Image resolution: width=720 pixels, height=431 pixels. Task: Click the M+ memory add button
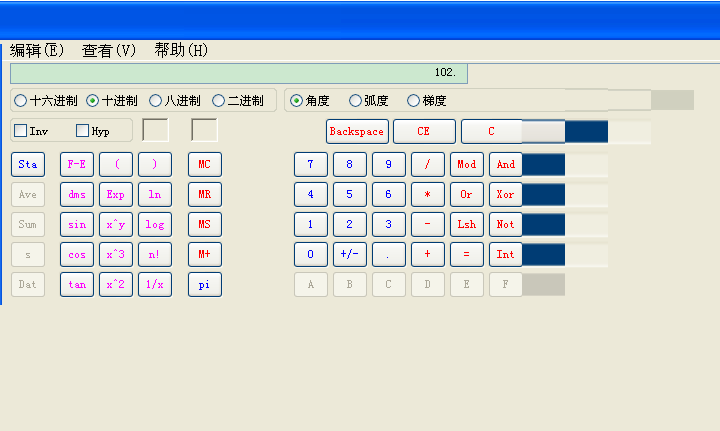tap(205, 254)
